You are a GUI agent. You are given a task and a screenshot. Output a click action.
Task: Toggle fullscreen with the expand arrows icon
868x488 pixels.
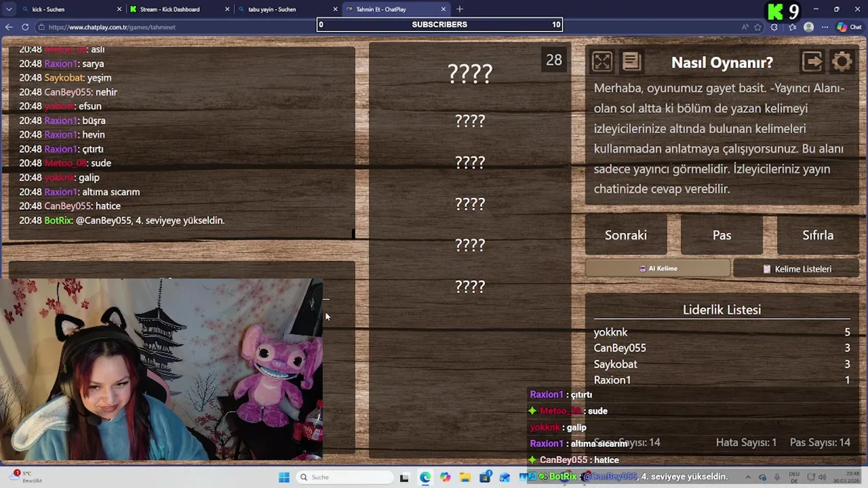tap(601, 62)
